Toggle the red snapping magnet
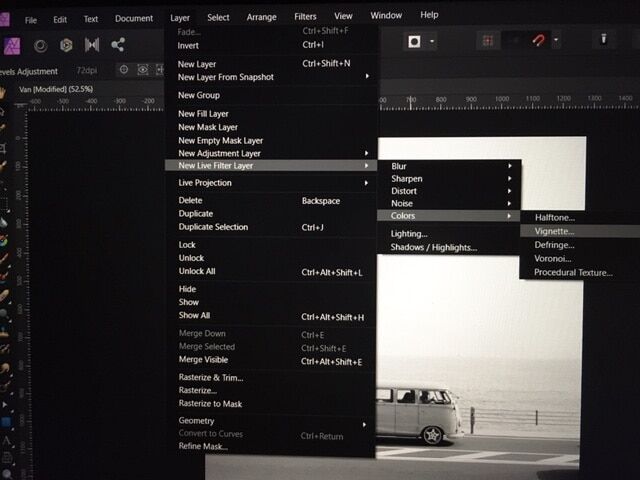Screen dimensions: 640x480 (538, 41)
